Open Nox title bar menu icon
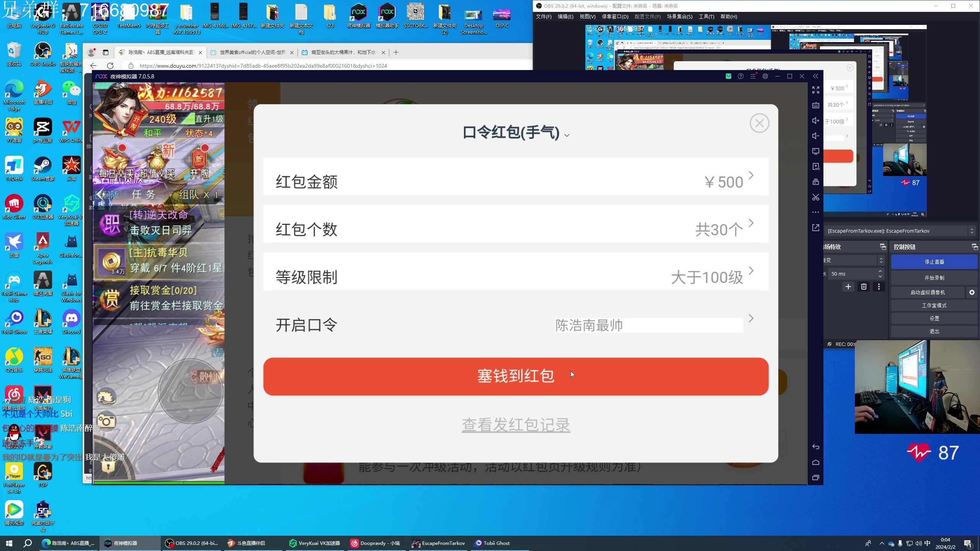 753,76
